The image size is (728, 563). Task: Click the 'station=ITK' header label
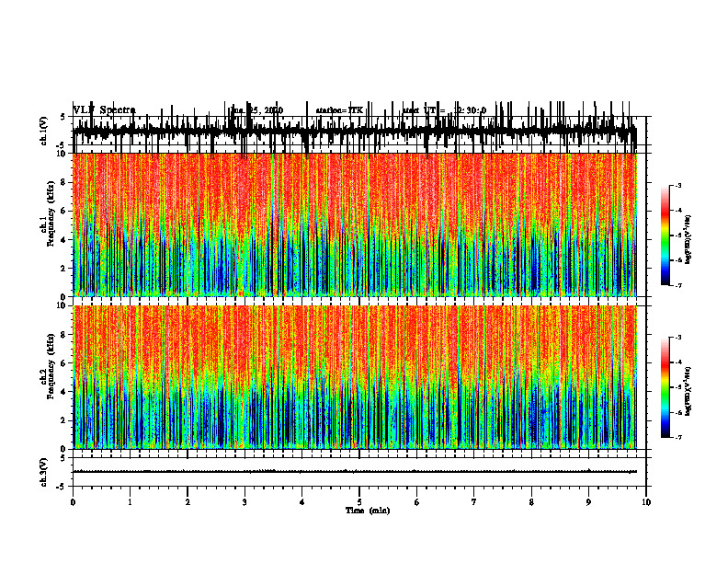pos(339,110)
